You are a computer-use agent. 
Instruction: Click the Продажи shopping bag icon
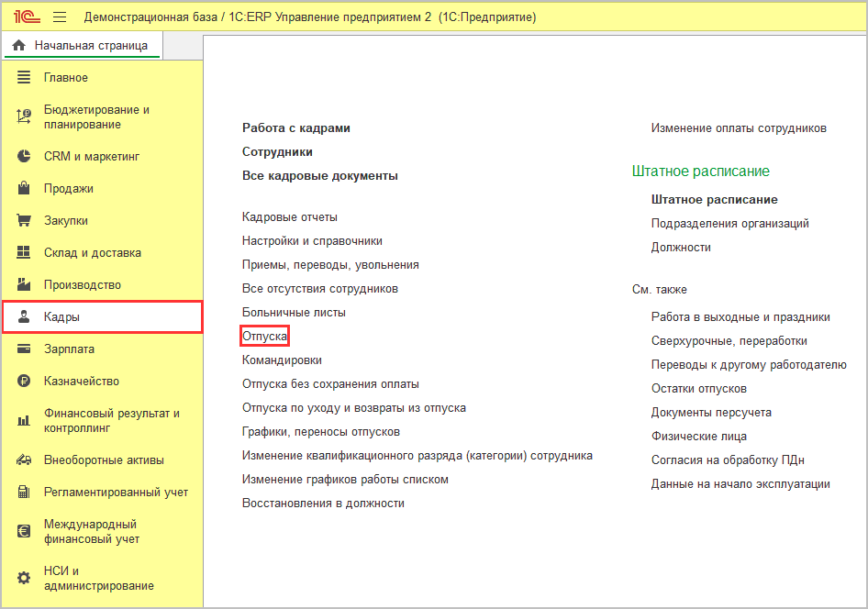25,189
